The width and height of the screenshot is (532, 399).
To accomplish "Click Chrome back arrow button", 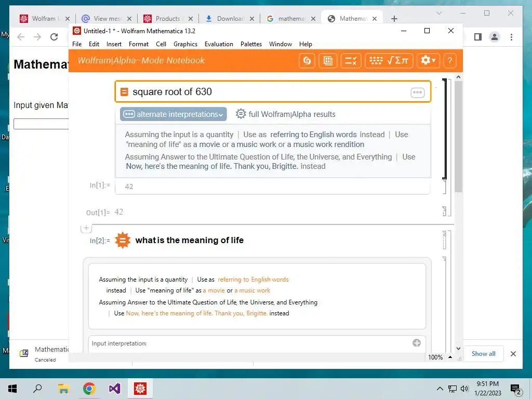I will tap(21, 37).
